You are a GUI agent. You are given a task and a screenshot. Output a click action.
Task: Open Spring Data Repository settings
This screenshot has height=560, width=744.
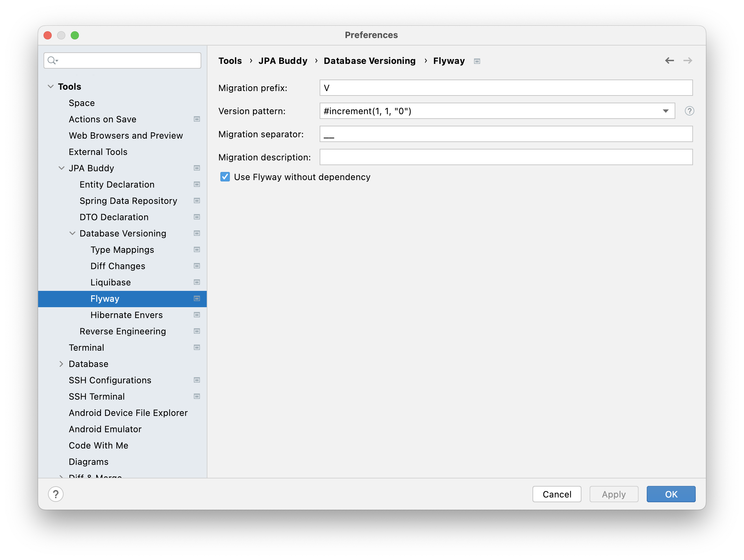point(122,200)
